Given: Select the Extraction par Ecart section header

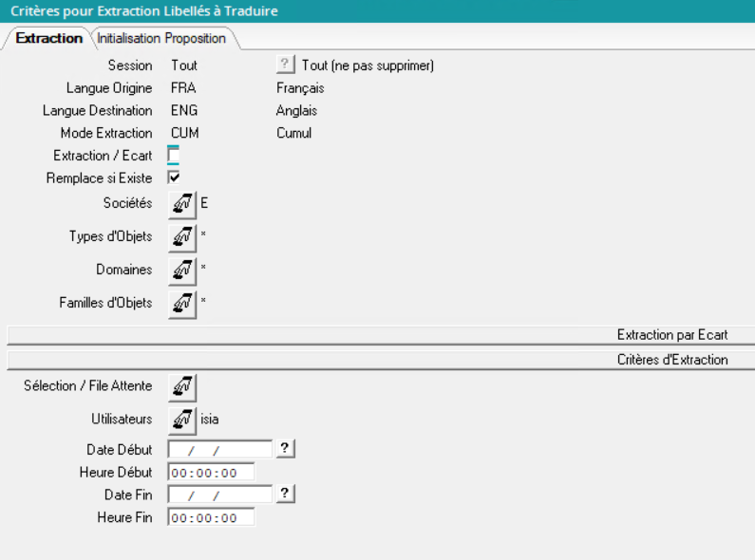Looking at the screenshot, I should [x=381, y=335].
